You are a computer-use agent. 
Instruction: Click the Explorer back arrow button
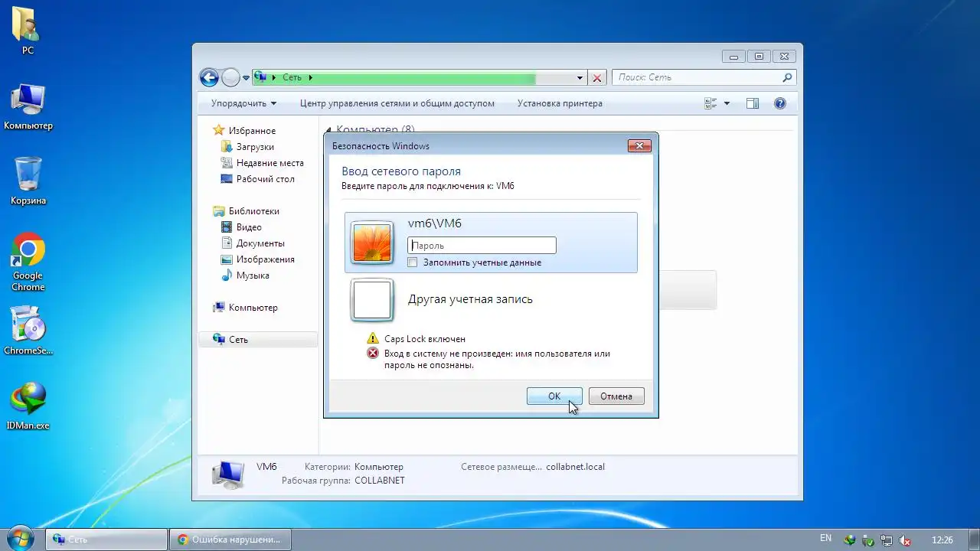[209, 77]
